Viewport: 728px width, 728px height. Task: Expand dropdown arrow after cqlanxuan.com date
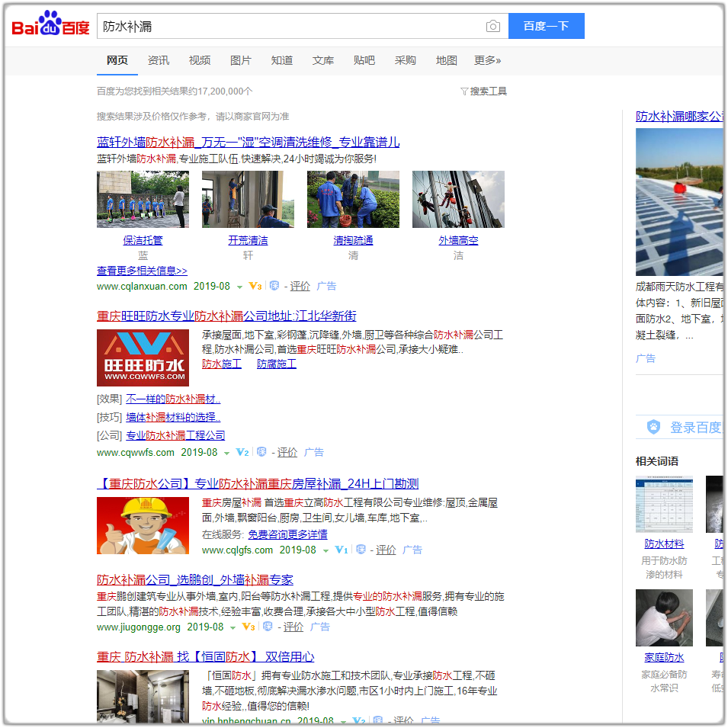pyautogui.click(x=239, y=287)
